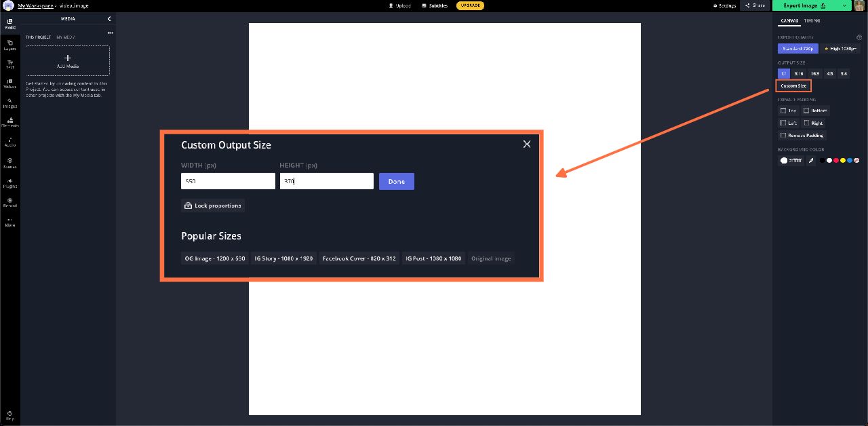Select the blue background swatch
This screenshot has height=426, width=868.
pos(850,161)
